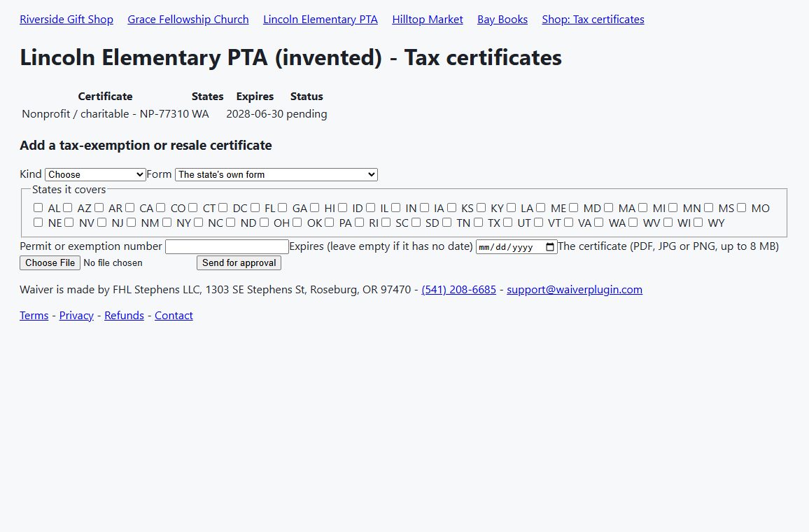Open the Contact link

coord(174,315)
